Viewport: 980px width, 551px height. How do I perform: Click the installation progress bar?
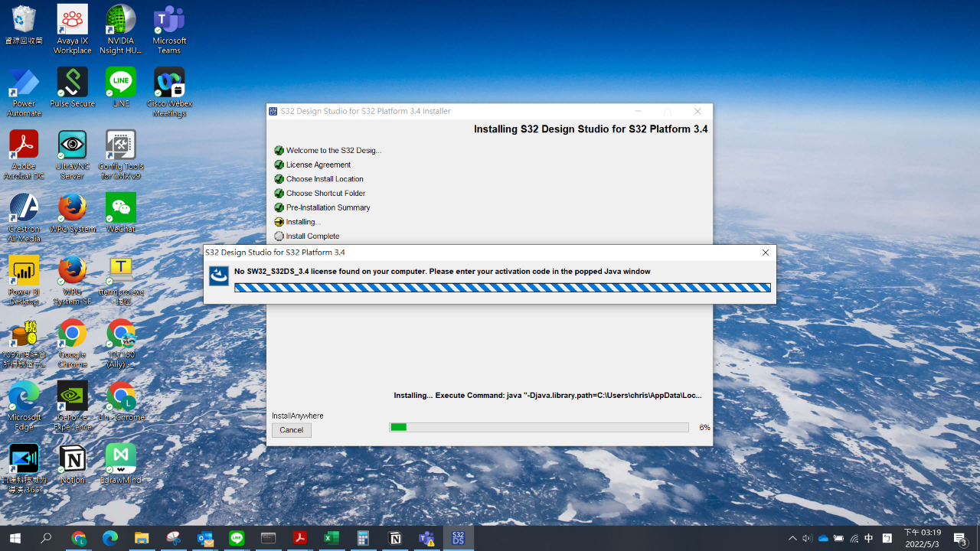click(538, 427)
